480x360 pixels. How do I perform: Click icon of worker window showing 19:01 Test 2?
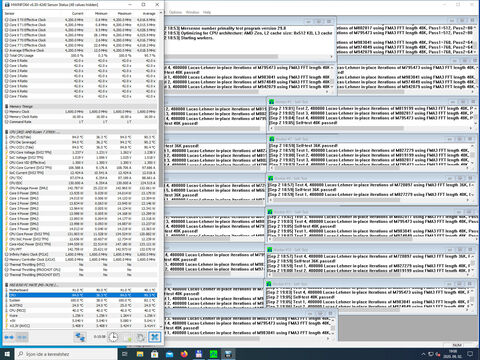[271, 101]
